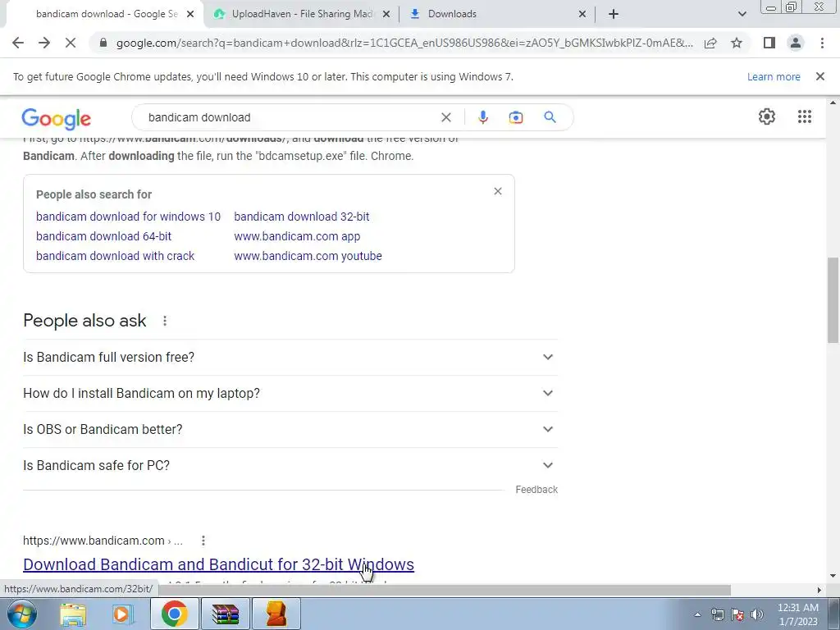Open Action Center flag icon
The image size is (840, 630).
pos(737,614)
